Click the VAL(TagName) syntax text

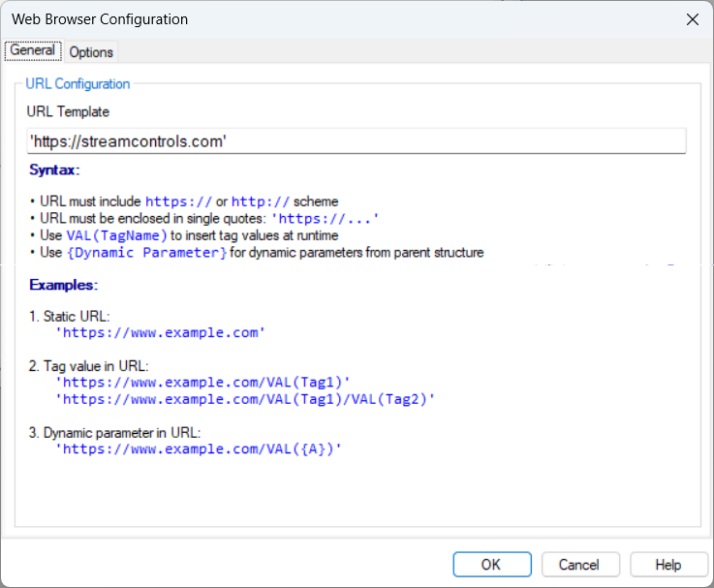(116, 236)
